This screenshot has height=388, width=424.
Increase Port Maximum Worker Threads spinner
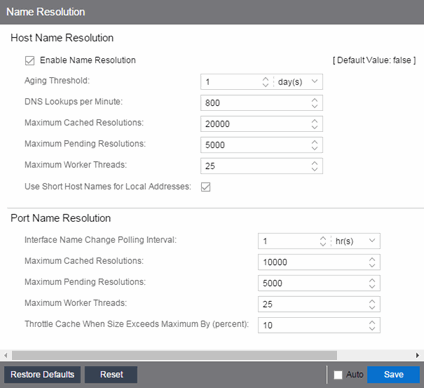pos(372,301)
